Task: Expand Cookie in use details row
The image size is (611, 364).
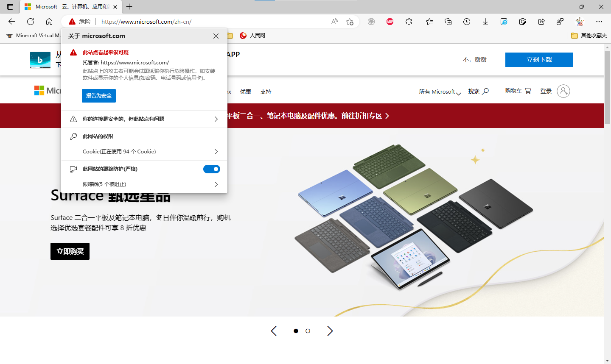Action: pyautogui.click(x=144, y=152)
